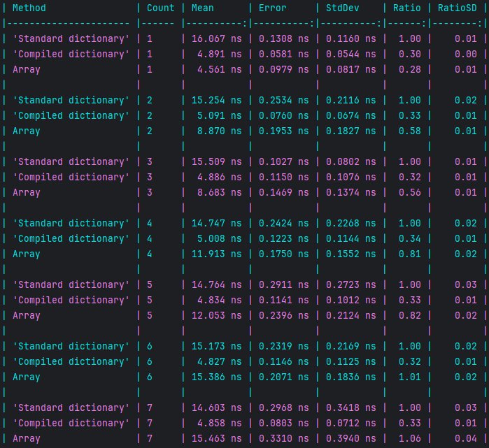Select the 1.06 ratio value

click(x=410, y=438)
